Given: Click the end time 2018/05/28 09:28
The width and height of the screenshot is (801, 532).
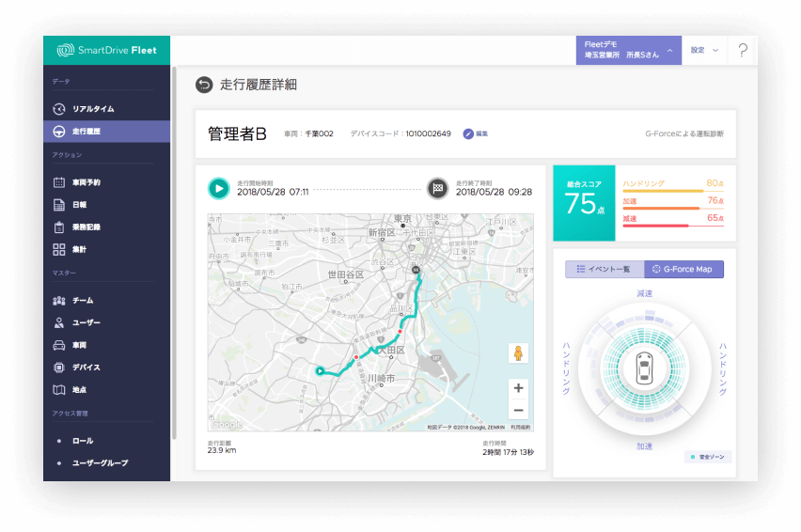Looking at the screenshot, I should pyautogui.click(x=494, y=192).
